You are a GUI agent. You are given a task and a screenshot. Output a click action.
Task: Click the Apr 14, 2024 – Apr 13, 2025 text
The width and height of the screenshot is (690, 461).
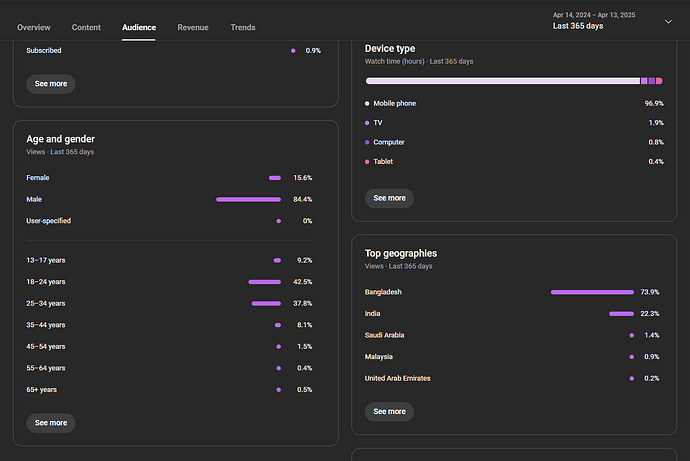coord(594,15)
